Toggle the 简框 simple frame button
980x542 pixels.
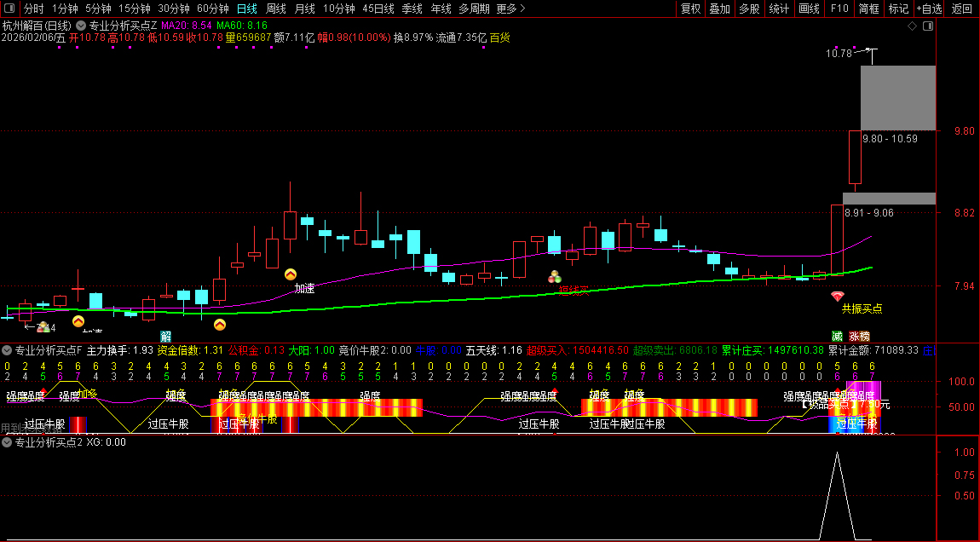tap(868, 9)
